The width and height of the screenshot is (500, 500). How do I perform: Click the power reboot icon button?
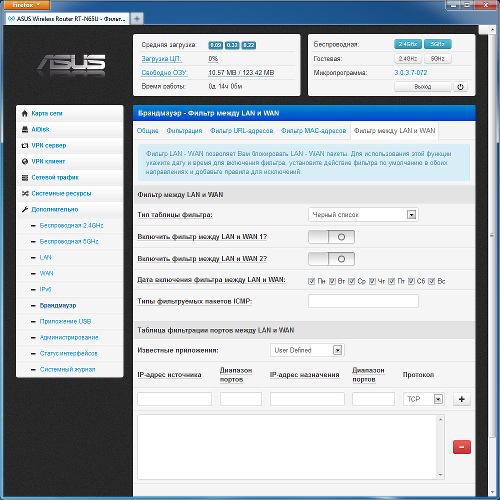(460, 87)
